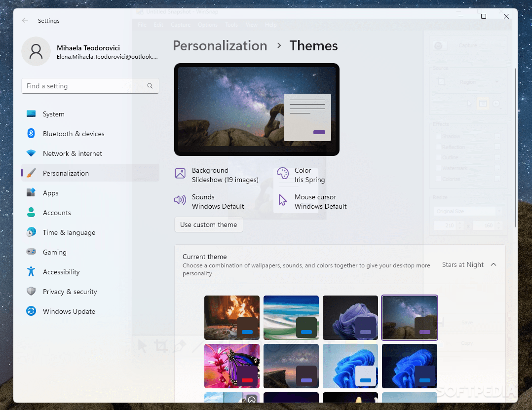
Task: Open Privacy & security settings
Action: pyautogui.click(x=90, y=292)
